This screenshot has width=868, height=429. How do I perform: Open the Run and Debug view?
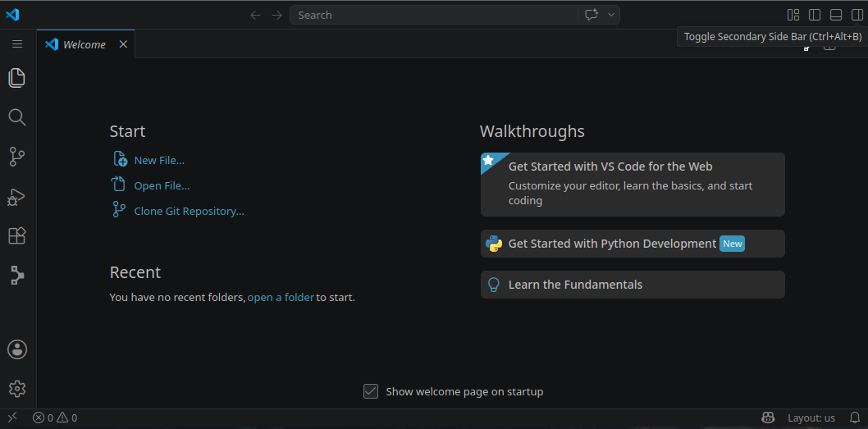pyautogui.click(x=17, y=197)
